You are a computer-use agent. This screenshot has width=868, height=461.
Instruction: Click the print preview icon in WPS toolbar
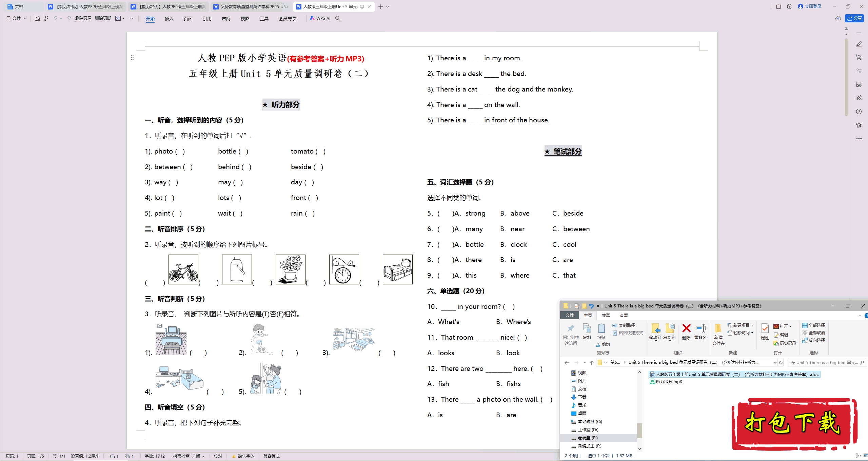pyautogui.click(x=46, y=18)
